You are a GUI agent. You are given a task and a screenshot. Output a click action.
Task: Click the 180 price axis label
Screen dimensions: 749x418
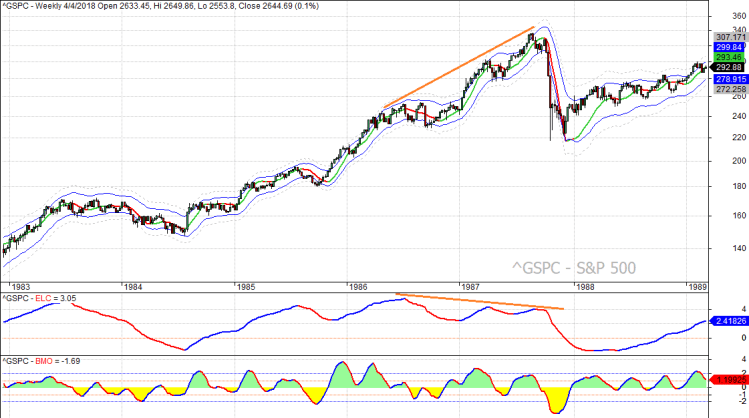pyautogui.click(x=738, y=186)
